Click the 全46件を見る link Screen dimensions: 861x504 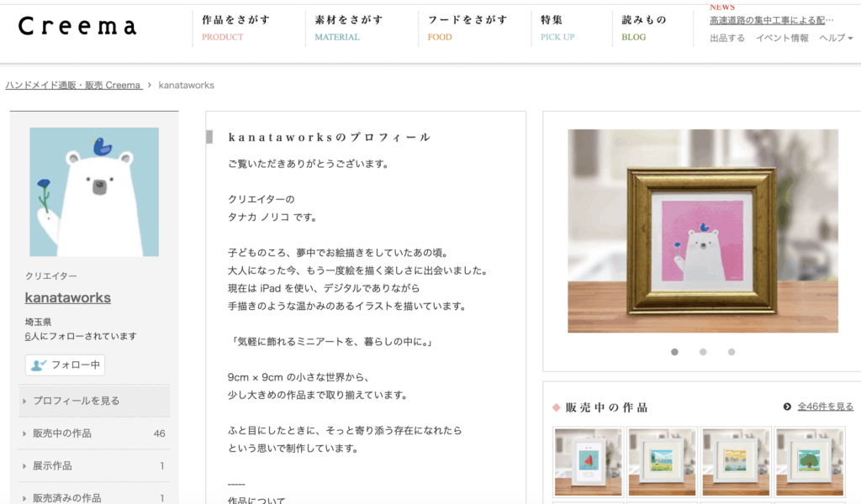coord(826,407)
